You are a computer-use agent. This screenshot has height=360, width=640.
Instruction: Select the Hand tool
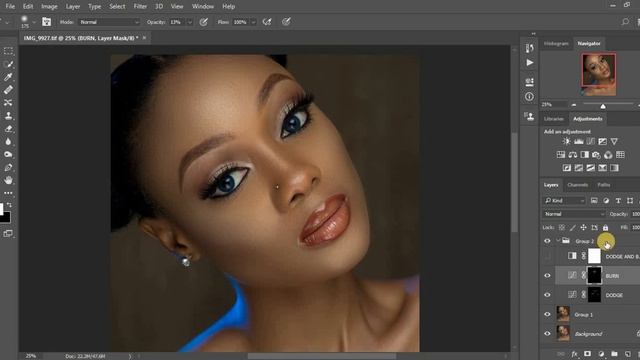click(8, 180)
